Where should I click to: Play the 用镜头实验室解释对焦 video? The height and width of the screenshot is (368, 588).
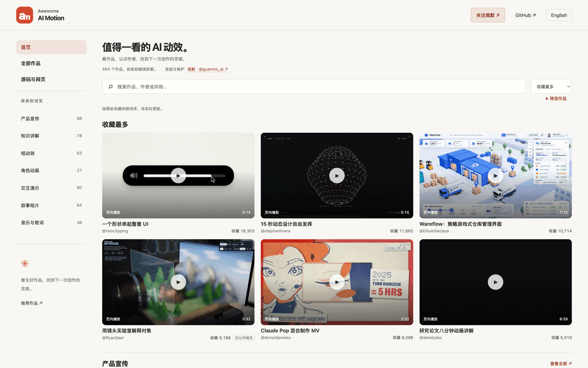pyautogui.click(x=178, y=282)
